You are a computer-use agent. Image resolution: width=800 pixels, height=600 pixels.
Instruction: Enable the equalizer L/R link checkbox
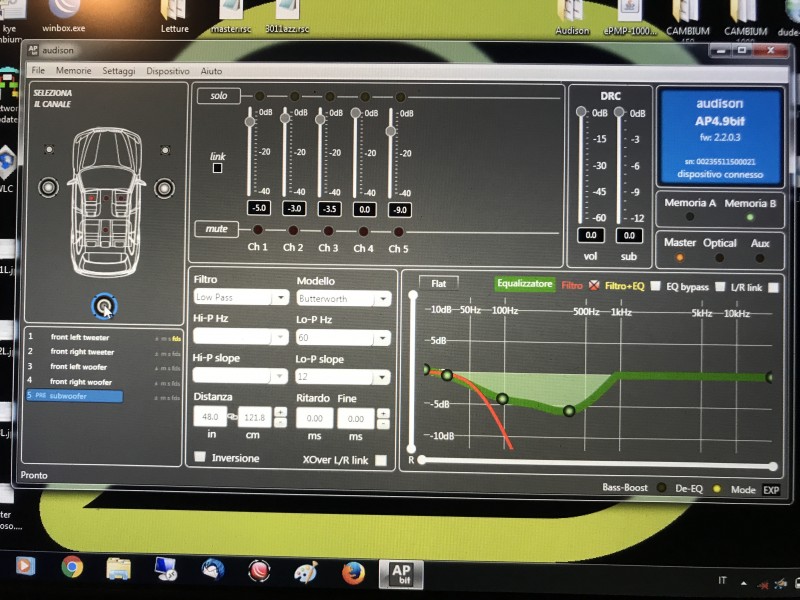pos(774,288)
